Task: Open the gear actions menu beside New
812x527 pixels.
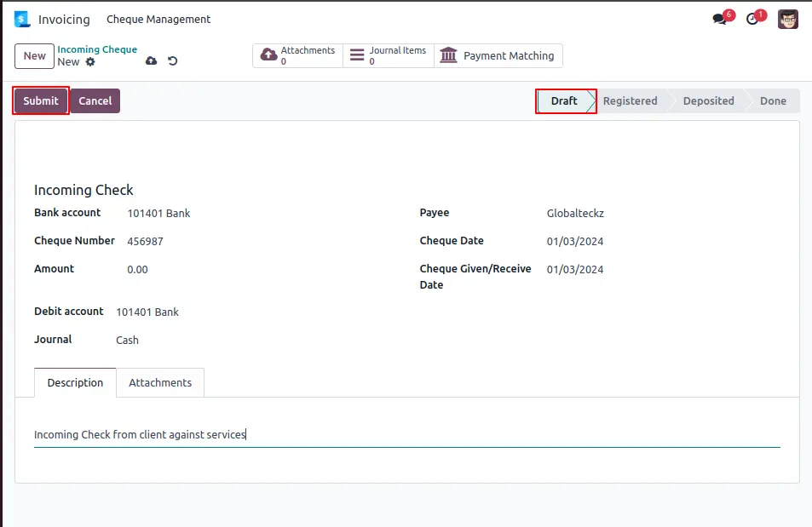Action: (90, 61)
